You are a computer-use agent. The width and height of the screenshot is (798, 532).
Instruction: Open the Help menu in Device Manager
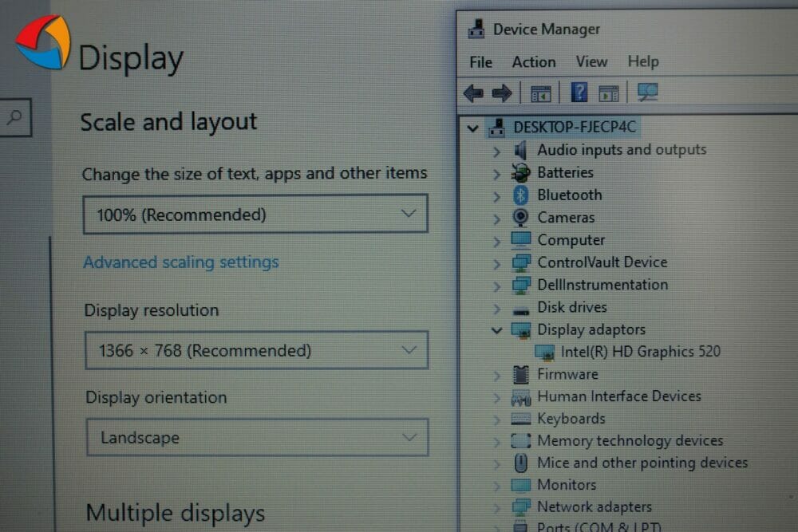coord(643,61)
